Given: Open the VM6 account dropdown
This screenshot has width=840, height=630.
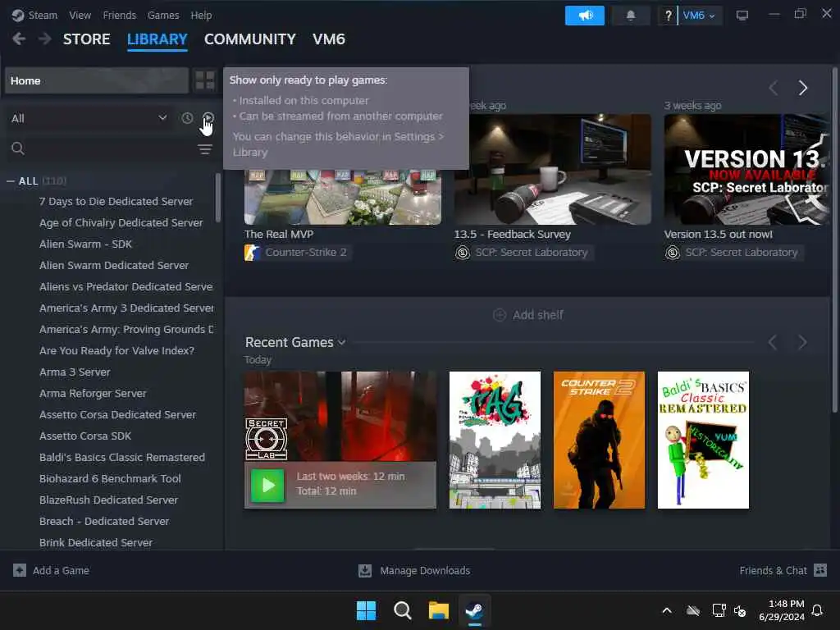Looking at the screenshot, I should pos(699,16).
